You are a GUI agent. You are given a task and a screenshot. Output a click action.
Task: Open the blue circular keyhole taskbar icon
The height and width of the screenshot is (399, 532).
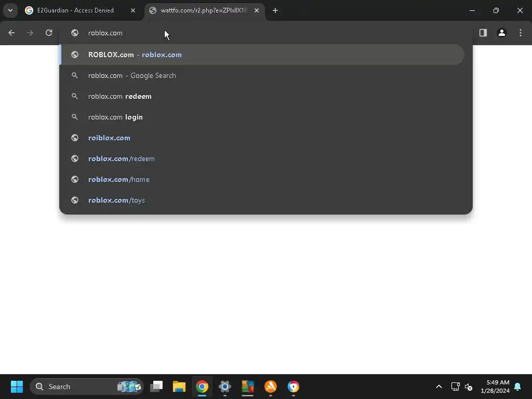(293, 387)
